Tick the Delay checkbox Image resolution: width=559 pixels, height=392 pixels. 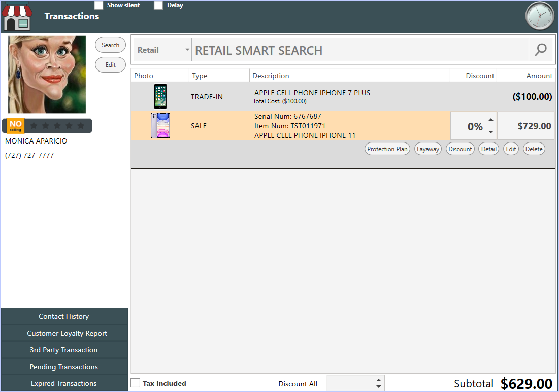click(x=158, y=5)
